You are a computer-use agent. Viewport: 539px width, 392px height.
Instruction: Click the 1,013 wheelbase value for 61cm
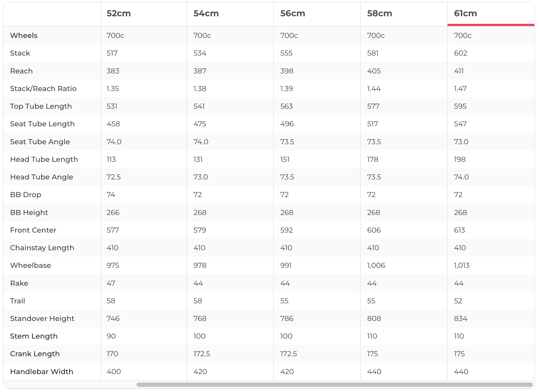coord(461,265)
